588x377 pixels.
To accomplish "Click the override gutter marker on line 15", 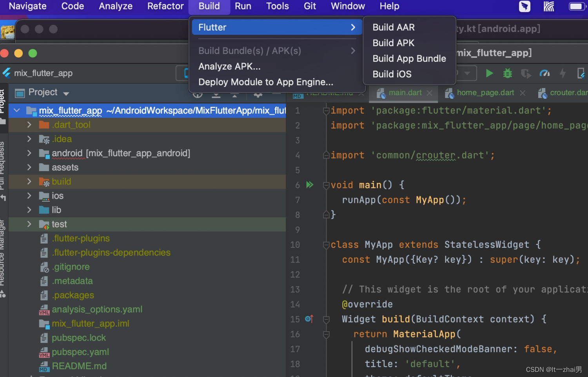I will (x=309, y=319).
